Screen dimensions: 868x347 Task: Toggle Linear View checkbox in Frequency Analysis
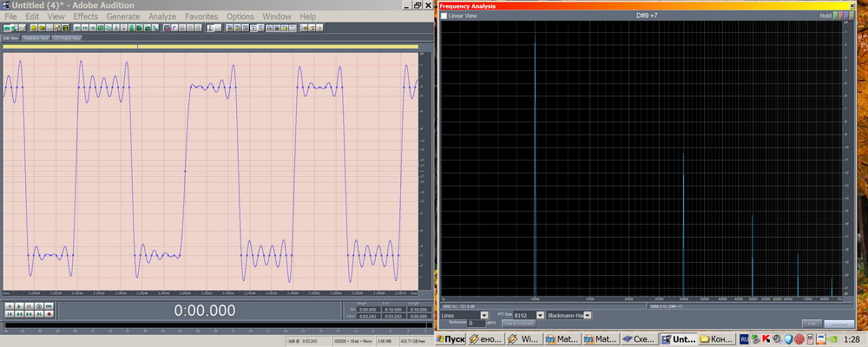click(x=444, y=16)
